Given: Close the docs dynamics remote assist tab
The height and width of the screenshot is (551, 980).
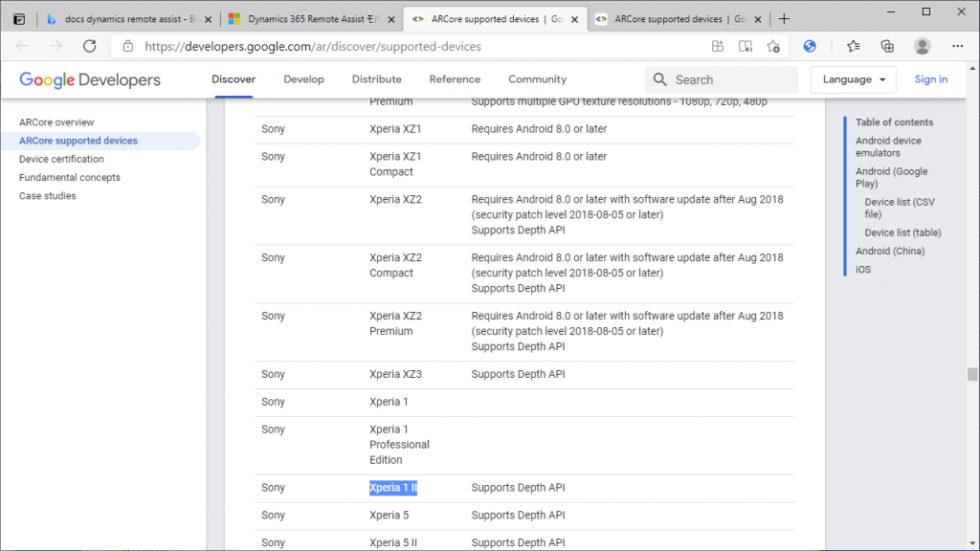Looking at the screenshot, I should point(208,19).
